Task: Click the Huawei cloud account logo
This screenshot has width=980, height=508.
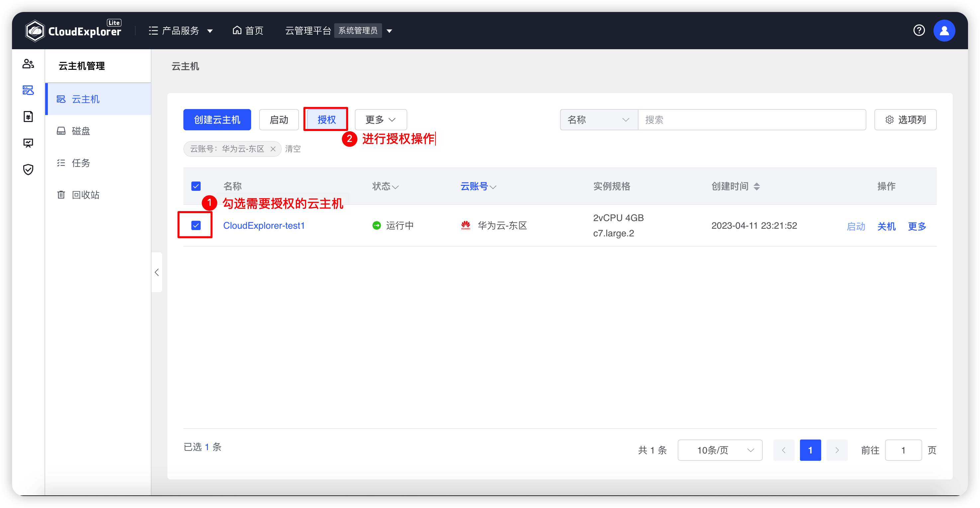Action: pyautogui.click(x=466, y=225)
